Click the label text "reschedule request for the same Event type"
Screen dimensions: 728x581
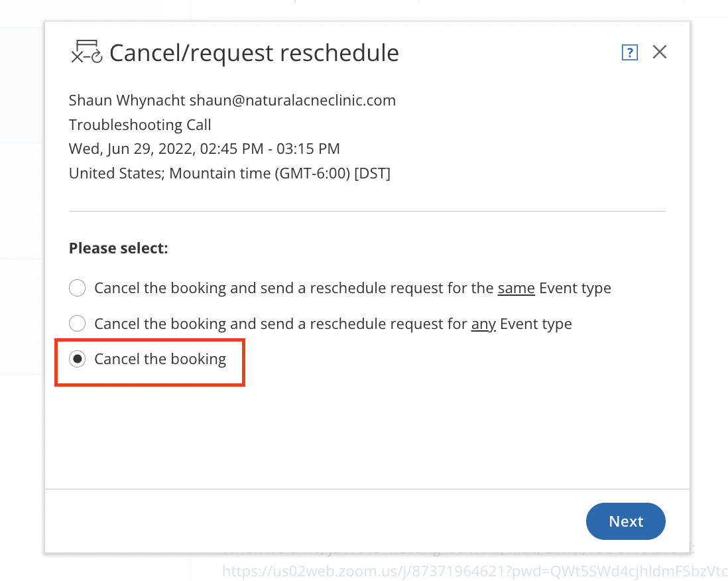461,289
